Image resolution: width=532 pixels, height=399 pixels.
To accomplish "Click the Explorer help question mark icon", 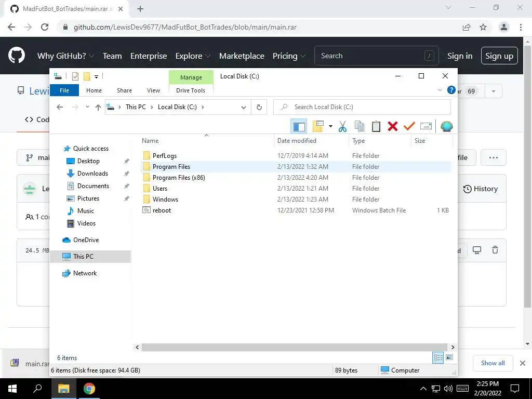I will pyautogui.click(x=451, y=90).
